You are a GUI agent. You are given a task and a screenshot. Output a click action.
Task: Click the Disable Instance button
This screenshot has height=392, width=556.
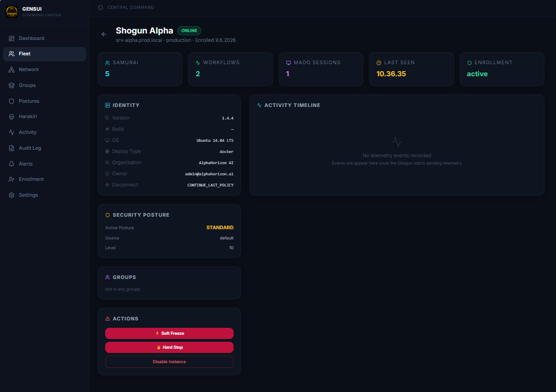tap(169, 362)
